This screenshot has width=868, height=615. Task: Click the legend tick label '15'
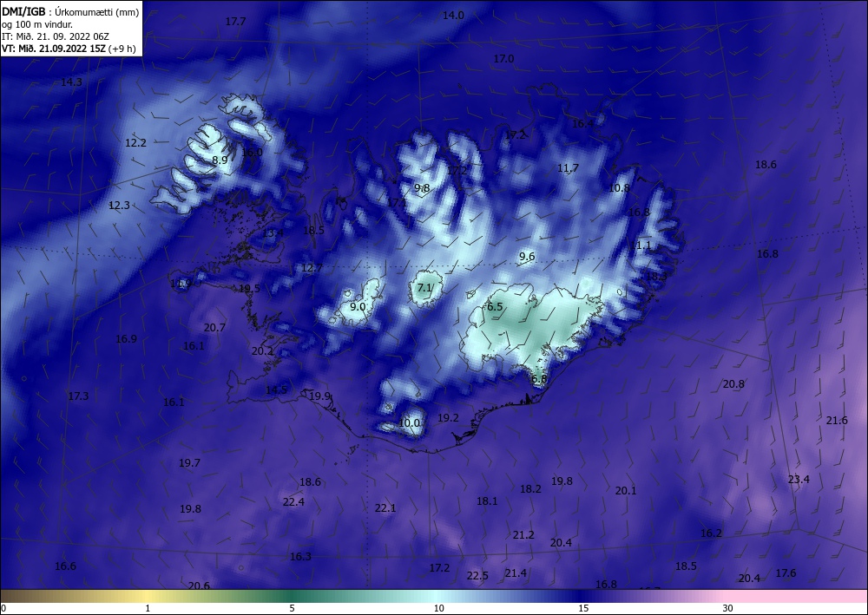[583, 608]
